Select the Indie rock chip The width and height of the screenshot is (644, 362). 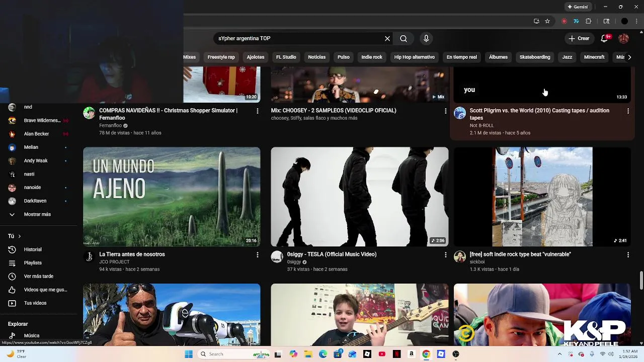[x=372, y=57]
